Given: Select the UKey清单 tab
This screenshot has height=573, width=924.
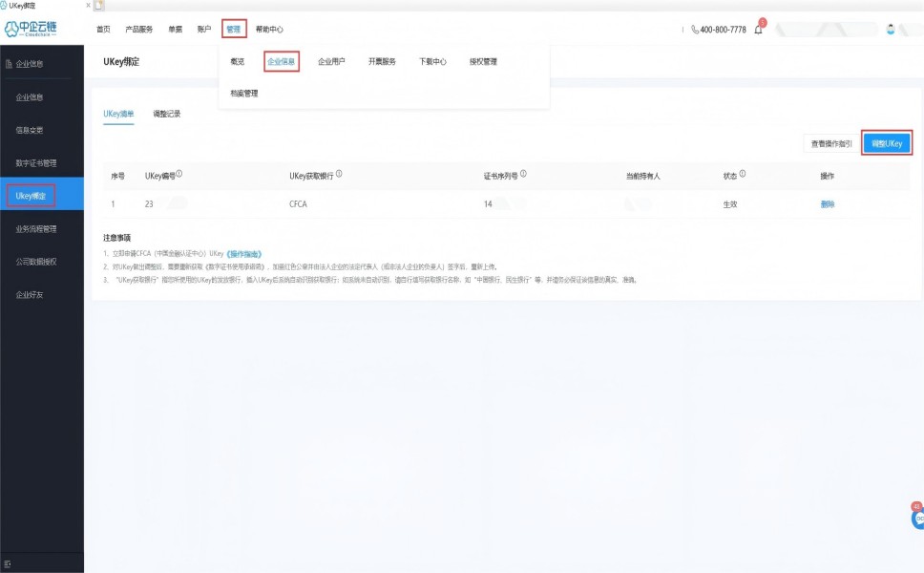Looking at the screenshot, I should pos(118,114).
